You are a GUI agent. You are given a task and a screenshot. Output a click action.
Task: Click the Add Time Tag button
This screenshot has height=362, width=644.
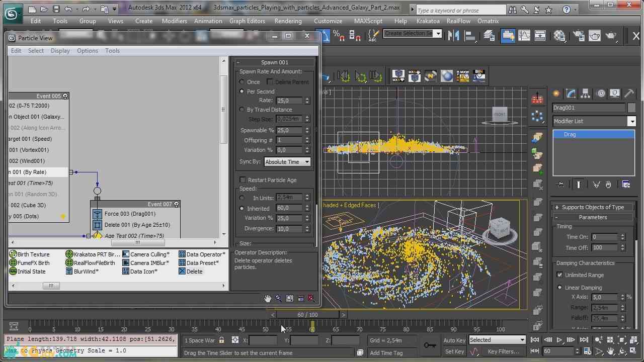click(386, 353)
